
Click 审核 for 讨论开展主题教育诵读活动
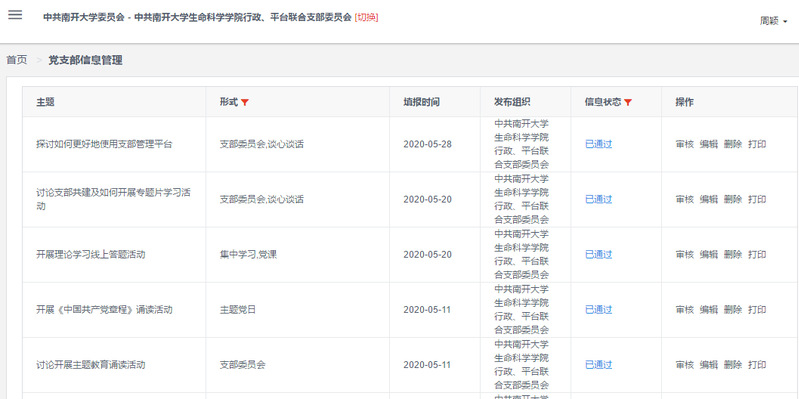pos(684,365)
